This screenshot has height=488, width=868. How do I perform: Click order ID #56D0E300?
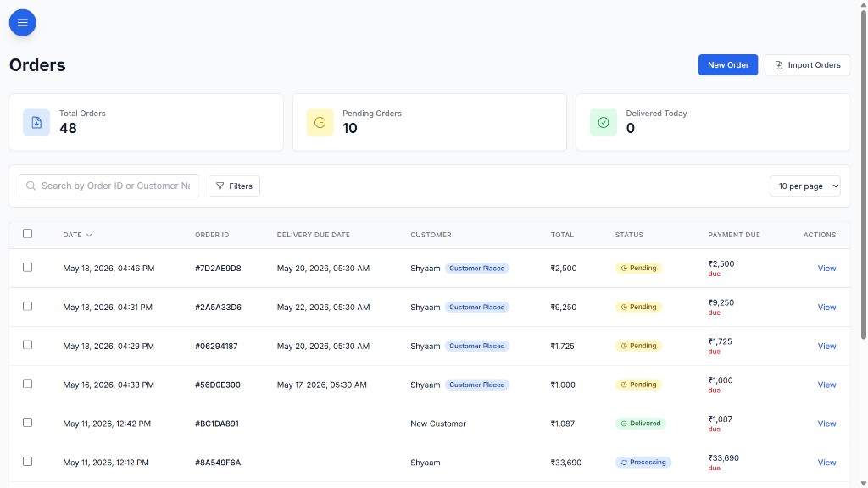[x=218, y=385]
